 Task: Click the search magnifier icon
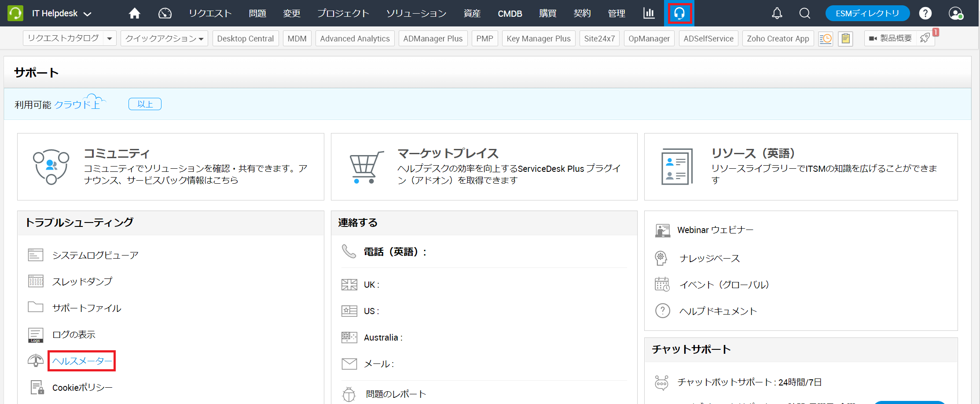[804, 14]
